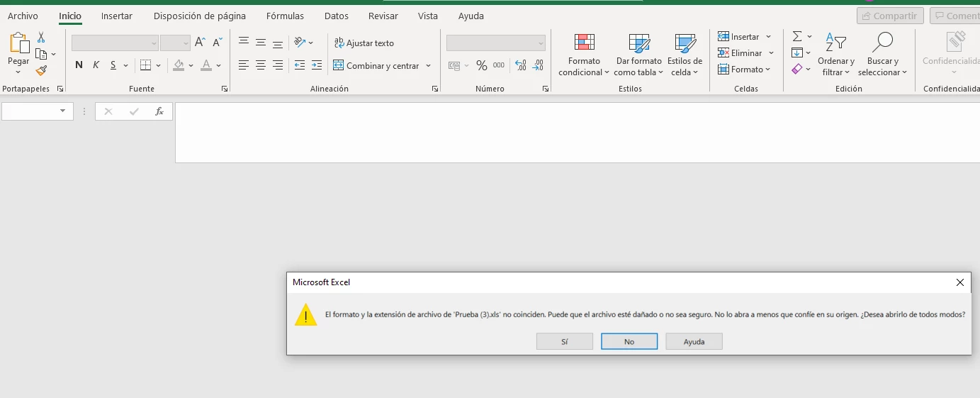
Task: Apply percent style icon
Action: [482, 65]
